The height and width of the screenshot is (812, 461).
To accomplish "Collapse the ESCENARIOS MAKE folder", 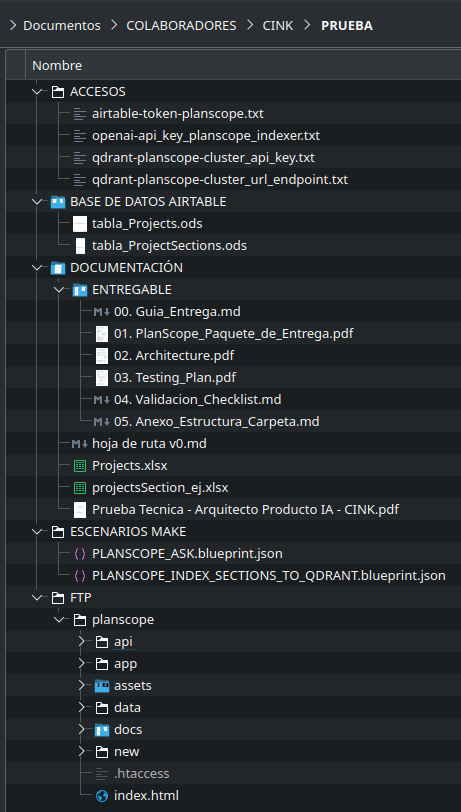I will (x=36, y=532).
